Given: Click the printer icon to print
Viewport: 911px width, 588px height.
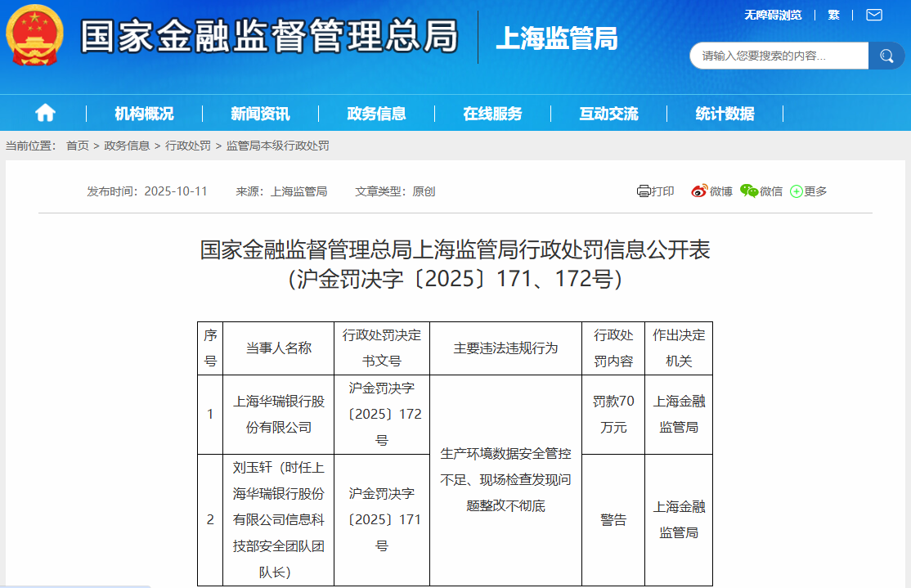Looking at the screenshot, I should click(x=644, y=191).
